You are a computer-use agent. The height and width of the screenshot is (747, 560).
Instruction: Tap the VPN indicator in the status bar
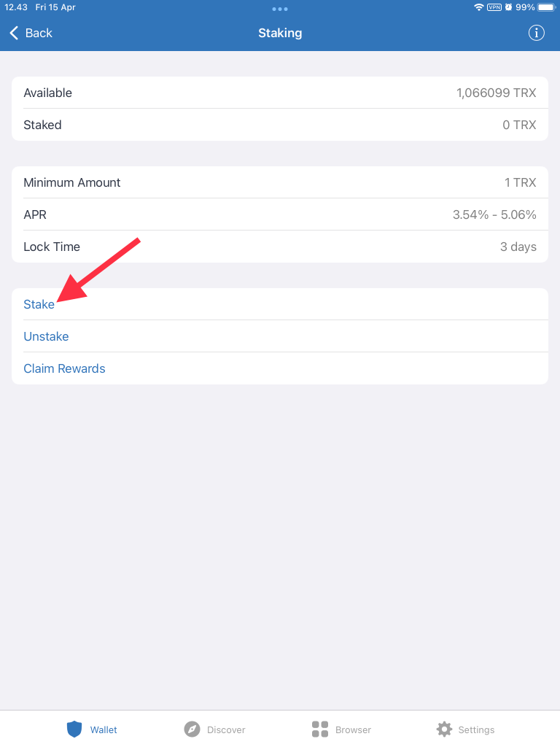[x=494, y=7]
